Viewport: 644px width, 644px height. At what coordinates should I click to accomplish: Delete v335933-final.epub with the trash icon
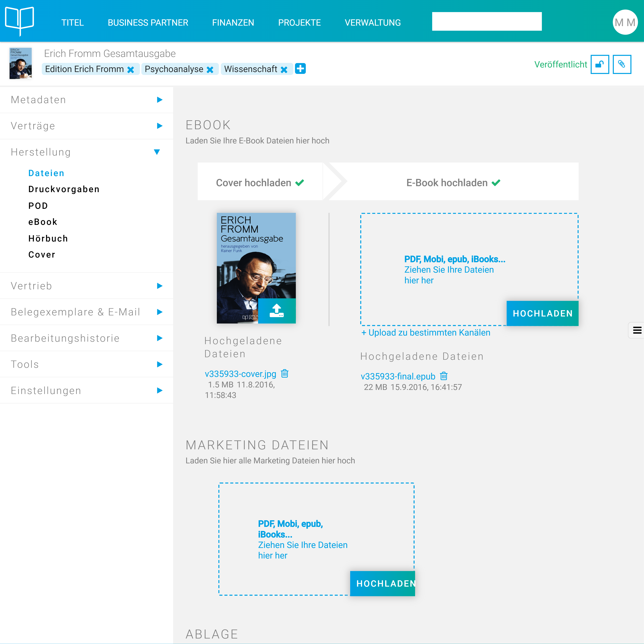(x=443, y=376)
